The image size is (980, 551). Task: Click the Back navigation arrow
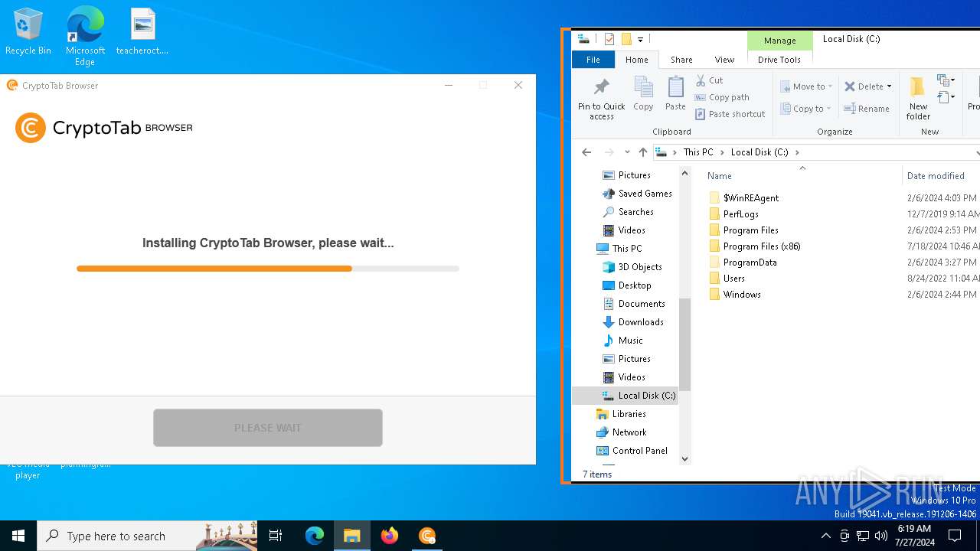pos(586,152)
